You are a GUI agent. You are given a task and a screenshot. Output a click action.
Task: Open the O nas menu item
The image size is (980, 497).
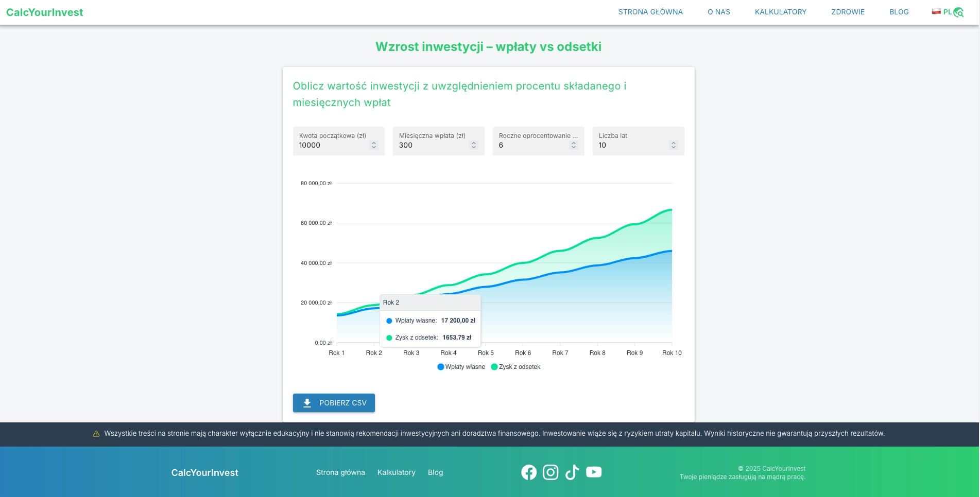coord(719,12)
